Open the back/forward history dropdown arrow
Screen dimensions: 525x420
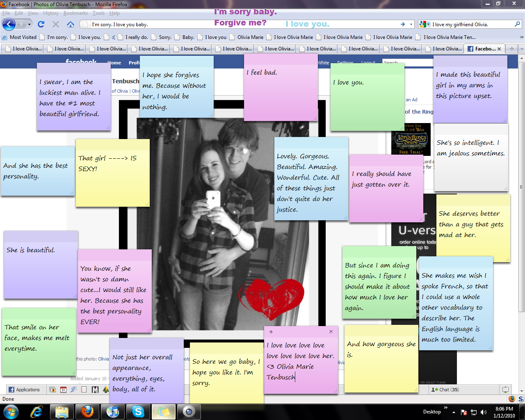point(29,24)
